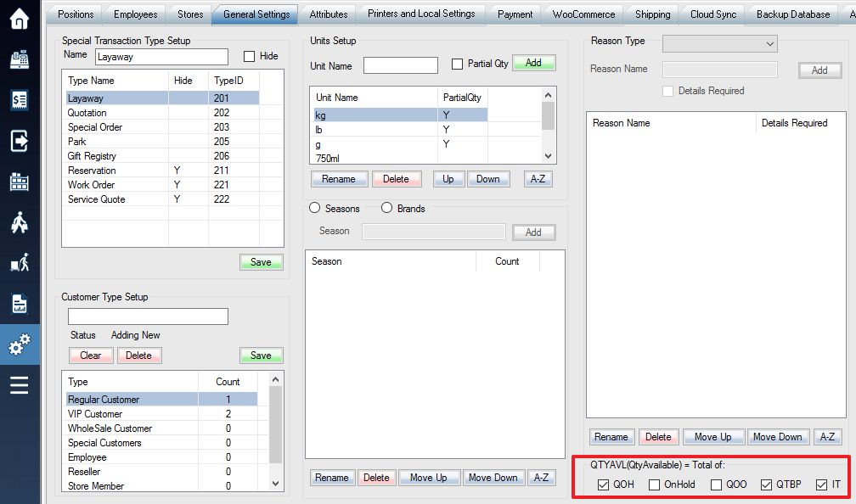Click Move Down below the Reason list

[x=777, y=437]
